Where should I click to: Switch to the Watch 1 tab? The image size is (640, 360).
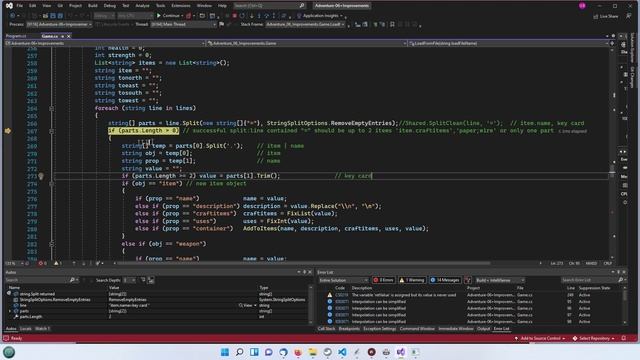[42, 329]
